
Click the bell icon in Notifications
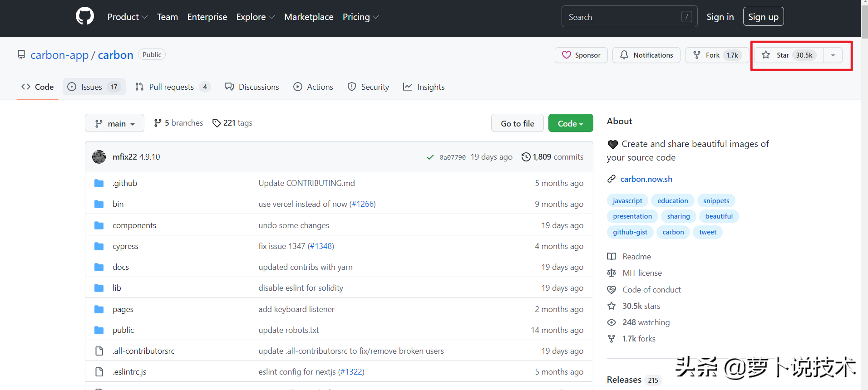point(624,55)
